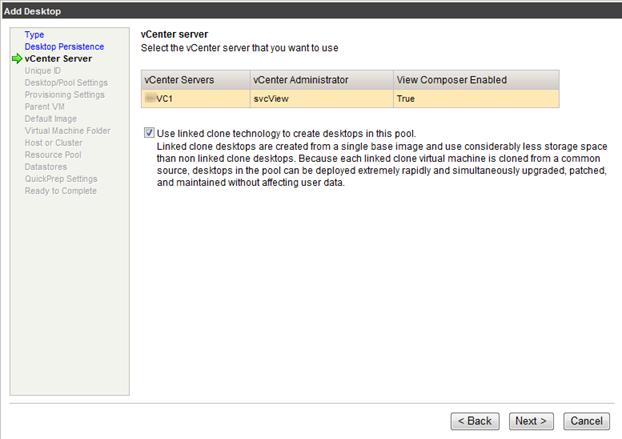Select the Provisioning Settings step
The height and width of the screenshot is (439, 622).
tap(65, 95)
